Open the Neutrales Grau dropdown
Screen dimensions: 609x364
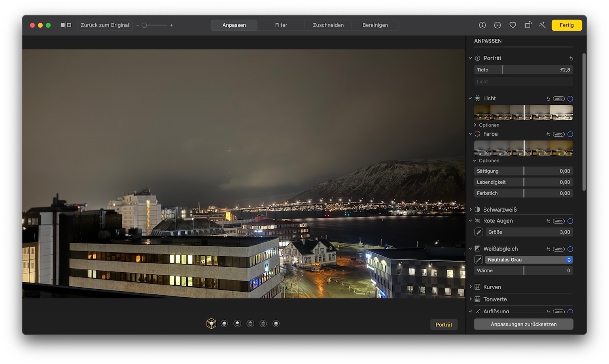pos(529,260)
